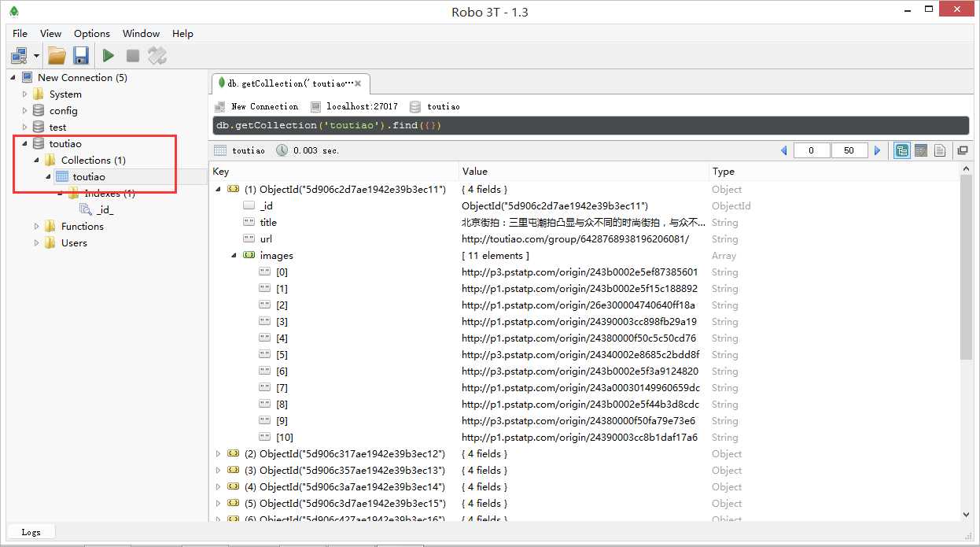
Task: Expand the System folder
Action: click(24, 94)
